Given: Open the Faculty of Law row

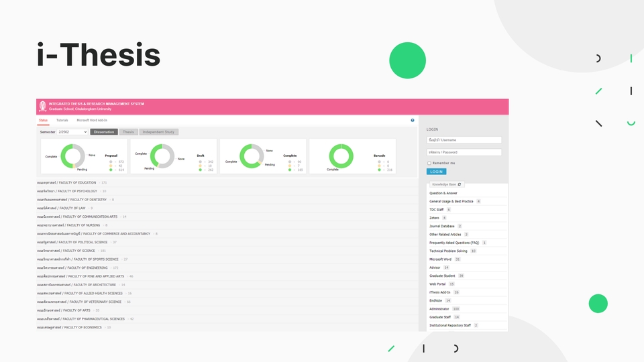Looking at the screenshot, I should [227, 208].
